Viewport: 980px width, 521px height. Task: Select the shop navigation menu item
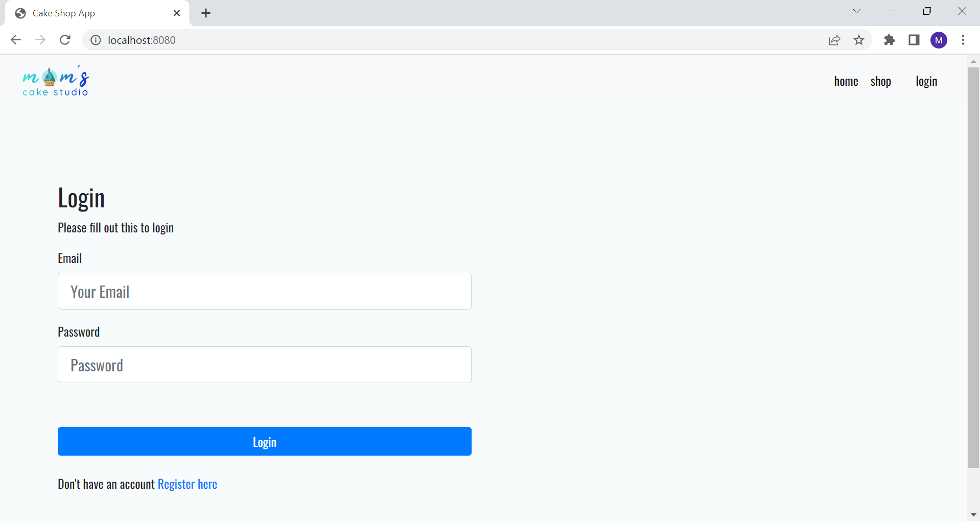(881, 81)
